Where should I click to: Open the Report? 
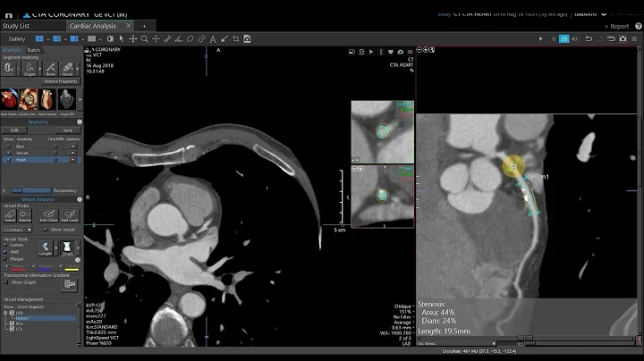pyautogui.click(x=616, y=26)
